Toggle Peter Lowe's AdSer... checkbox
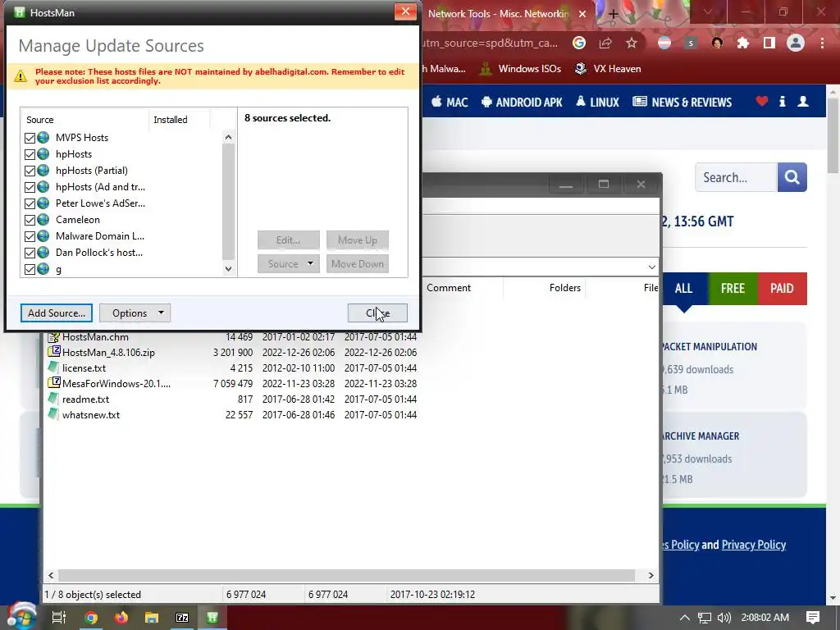This screenshot has width=840, height=630. click(30, 204)
